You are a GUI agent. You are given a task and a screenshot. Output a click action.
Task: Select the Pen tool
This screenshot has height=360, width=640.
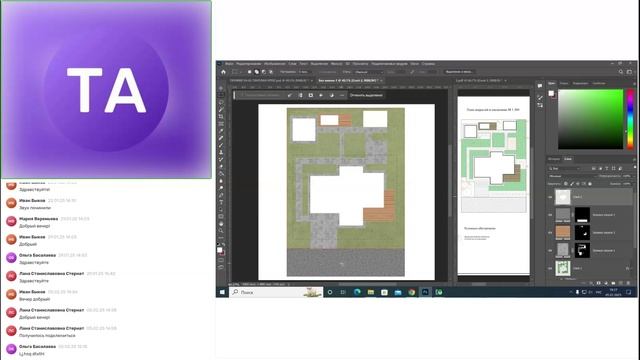[x=221, y=195]
